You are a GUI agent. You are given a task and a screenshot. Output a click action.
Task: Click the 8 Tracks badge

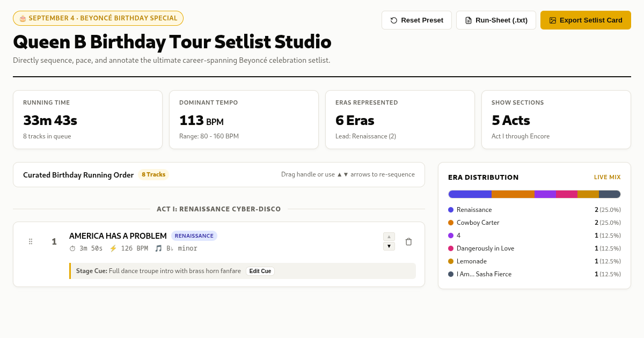tap(153, 174)
